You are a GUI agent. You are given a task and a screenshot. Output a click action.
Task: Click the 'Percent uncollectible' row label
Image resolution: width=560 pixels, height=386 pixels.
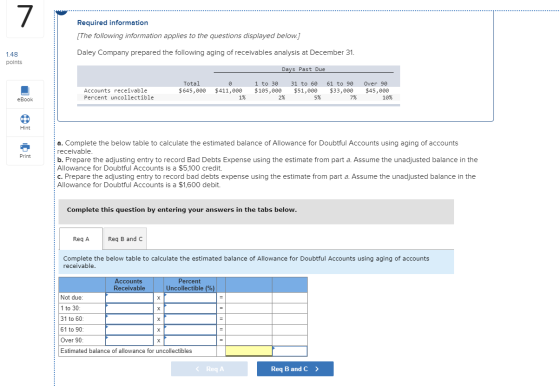tap(119, 97)
